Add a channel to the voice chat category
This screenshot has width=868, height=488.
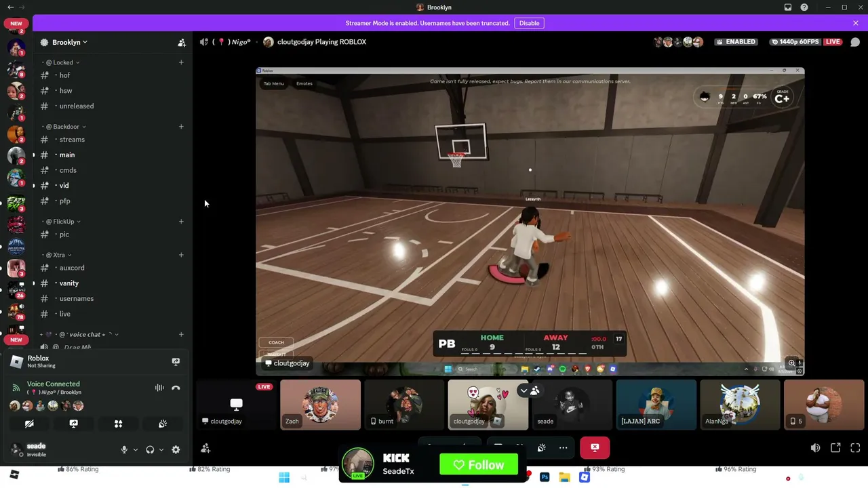click(181, 334)
